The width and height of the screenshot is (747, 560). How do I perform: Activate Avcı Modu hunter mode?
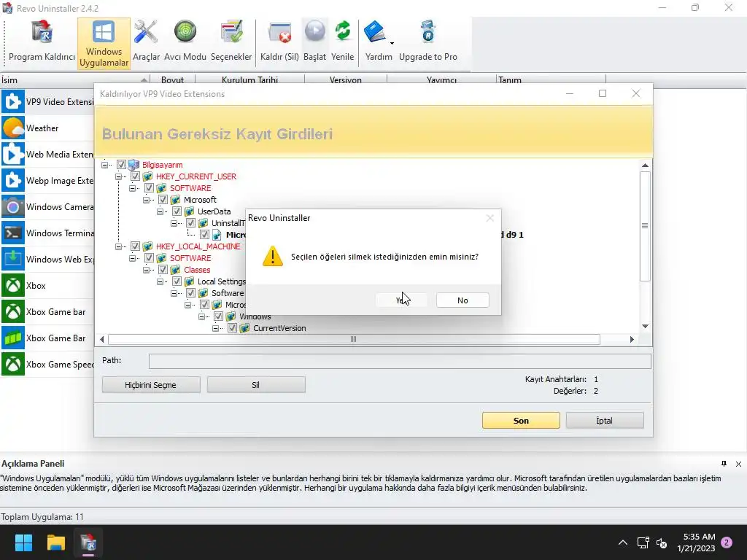(x=185, y=42)
